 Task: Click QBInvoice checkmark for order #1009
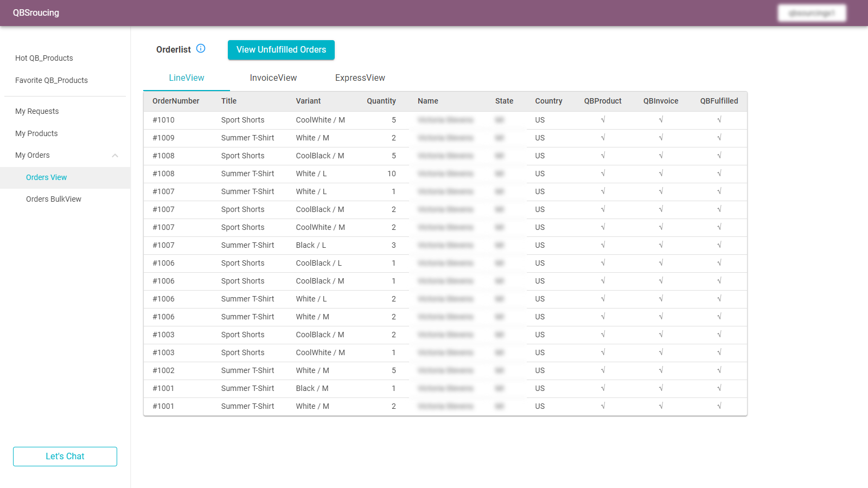[x=661, y=138]
